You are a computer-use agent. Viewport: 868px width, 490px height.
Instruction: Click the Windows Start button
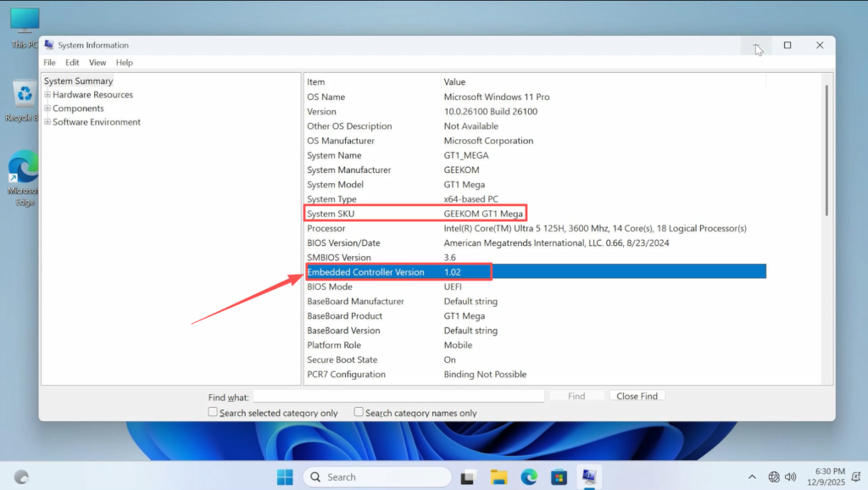[x=285, y=477]
